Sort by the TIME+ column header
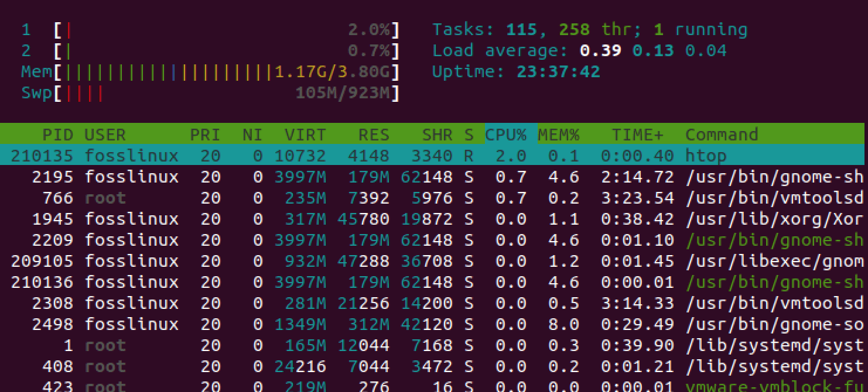The image size is (868, 392). pyautogui.click(x=637, y=134)
